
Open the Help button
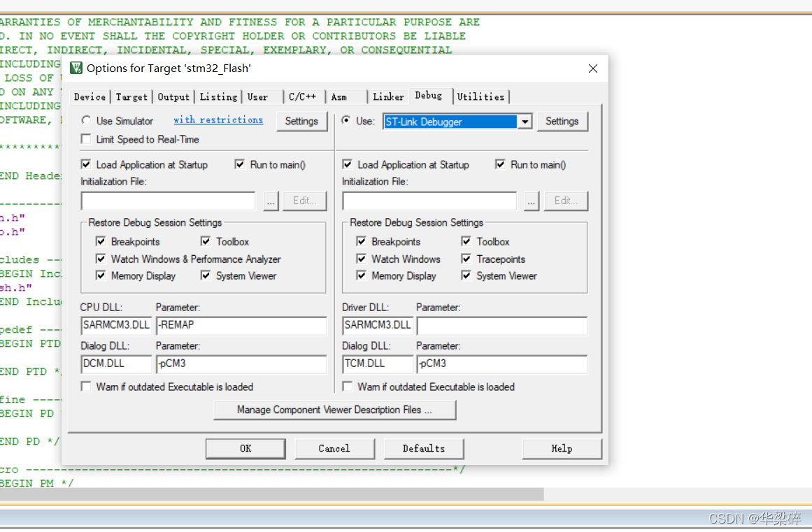coord(562,449)
